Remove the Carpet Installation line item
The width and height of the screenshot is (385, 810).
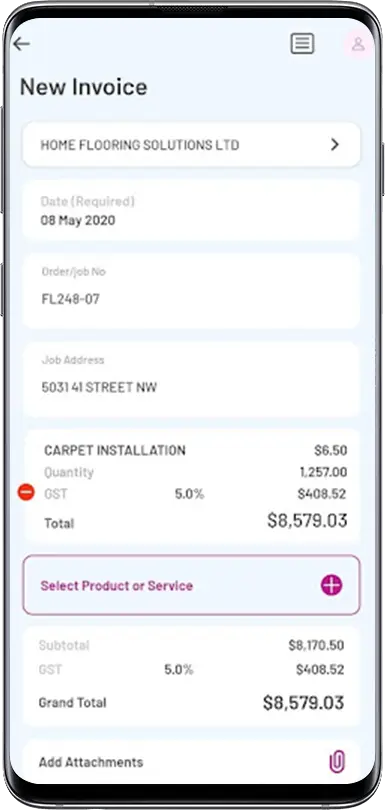tap(26, 492)
